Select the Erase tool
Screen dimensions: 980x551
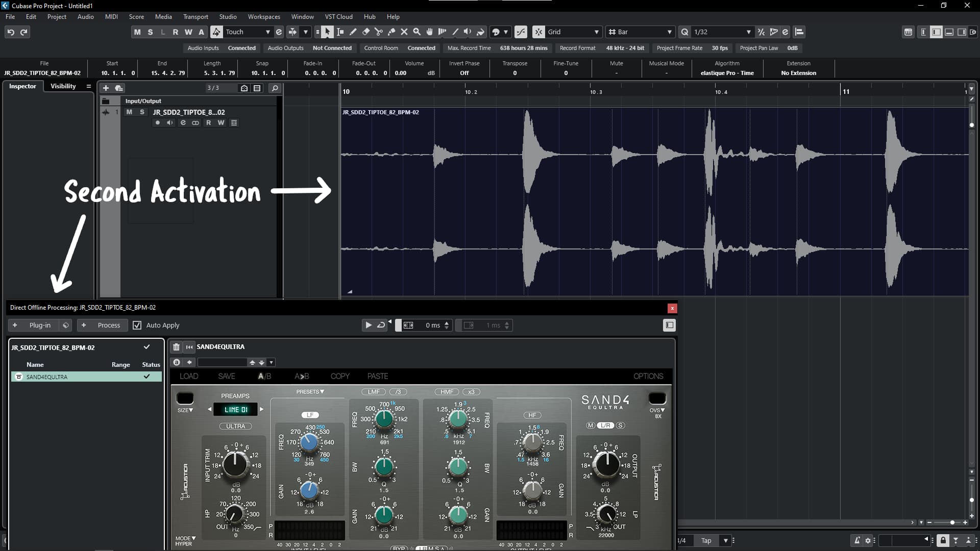pos(366,32)
